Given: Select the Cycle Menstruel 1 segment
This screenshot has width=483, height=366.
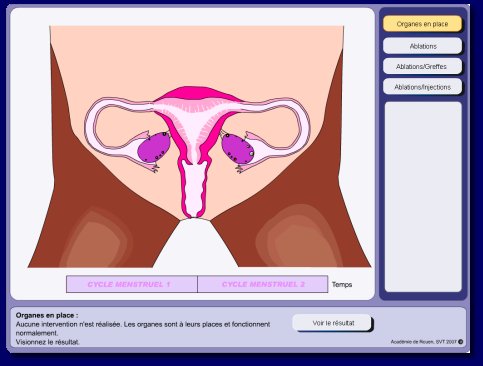Looking at the screenshot, I should 132,284.
